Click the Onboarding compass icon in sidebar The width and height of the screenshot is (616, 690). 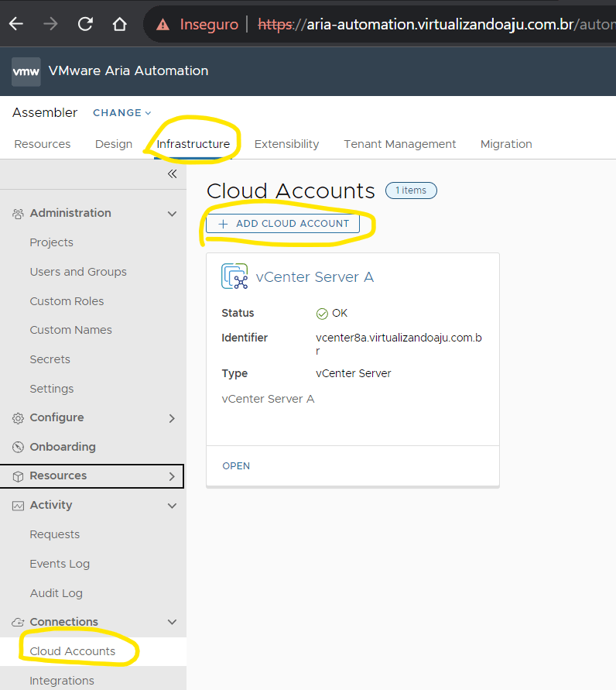pyautogui.click(x=18, y=447)
